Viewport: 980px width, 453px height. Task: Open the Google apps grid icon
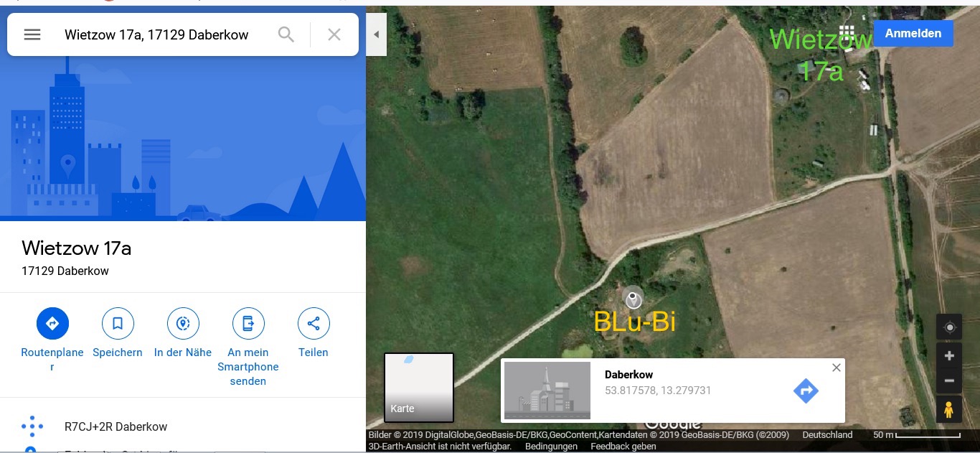[x=847, y=34]
